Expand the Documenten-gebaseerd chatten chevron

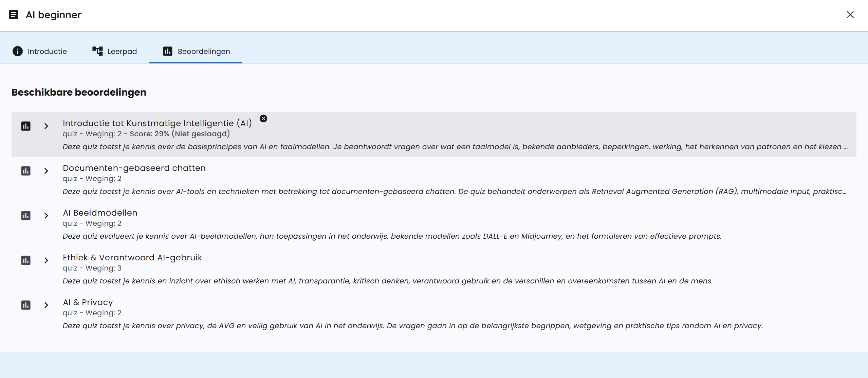pyautogui.click(x=46, y=171)
